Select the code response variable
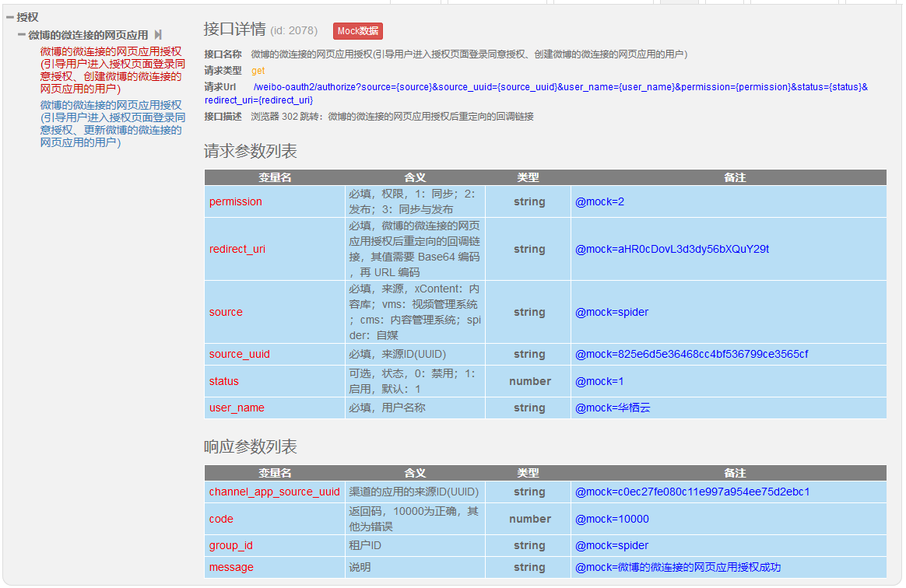The height and width of the screenshot is (588, 906). coord(221,519)
